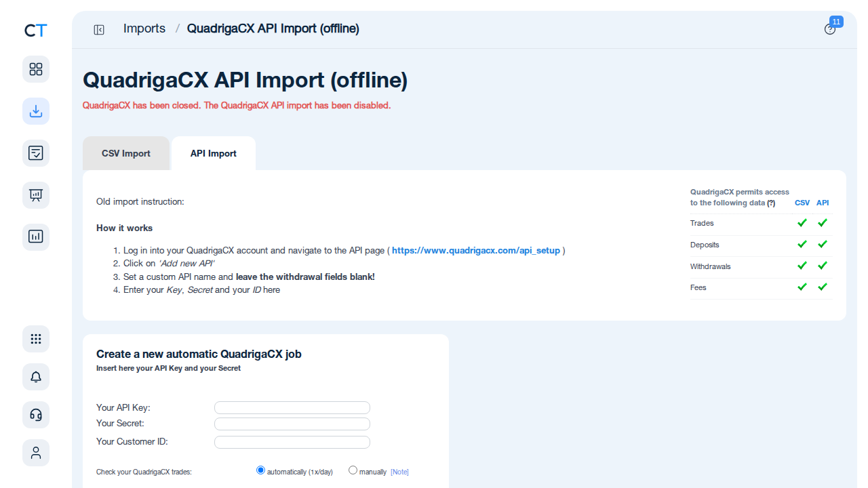868x488 pixels.
Task: Click the CT logo icon
Action: coord(36,30)
